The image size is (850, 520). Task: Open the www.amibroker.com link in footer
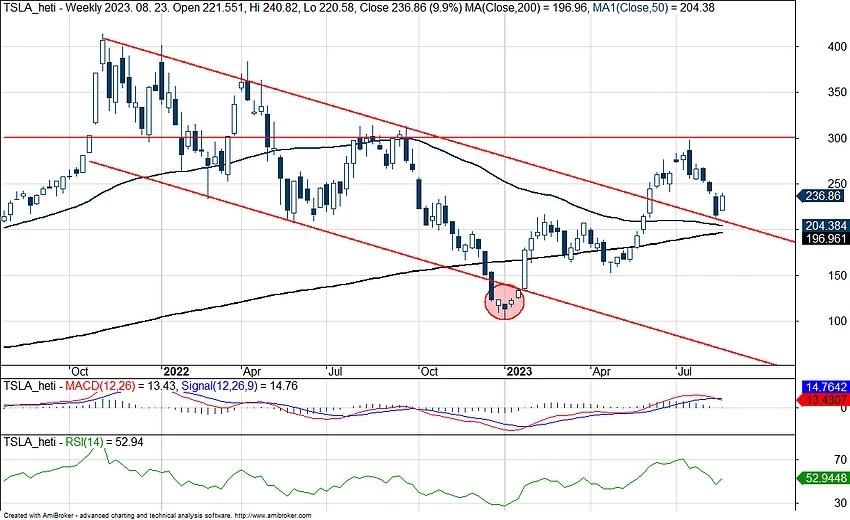click(273, 516)
